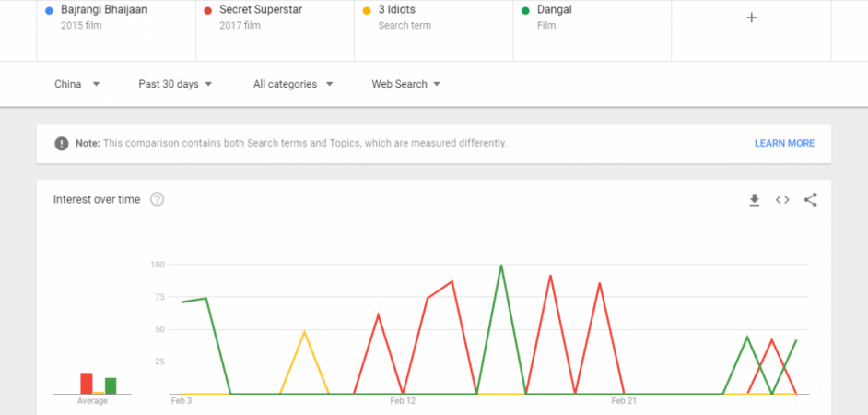Click the Feb 12 axis label
This screenshot has width=868, height=415.
[x=403, y=401]
